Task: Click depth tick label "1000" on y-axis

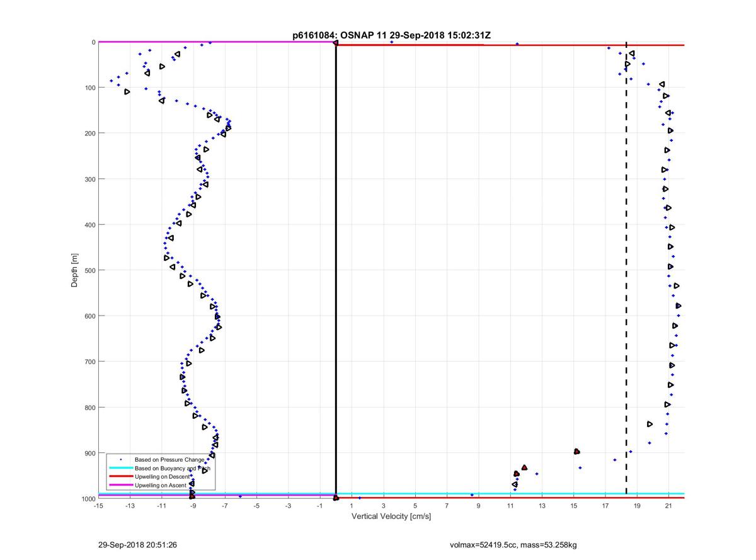Action: [87, 499]
